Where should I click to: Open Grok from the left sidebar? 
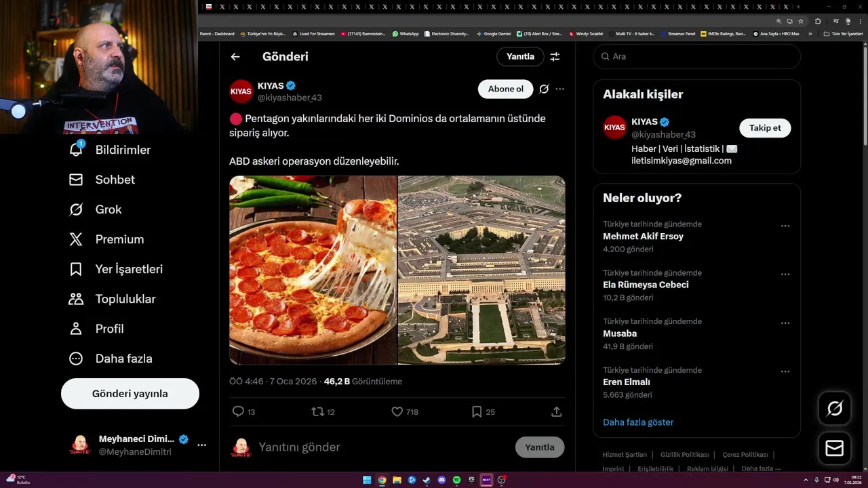96,209
